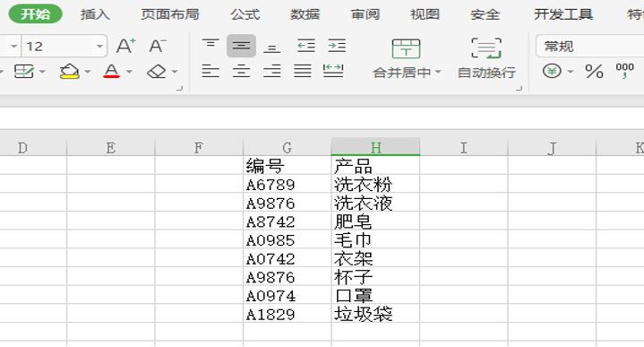The height and width of the screenshot is (347, 644).
Task: Decrease font size with A- icon
Action: (x=158, y=46)
